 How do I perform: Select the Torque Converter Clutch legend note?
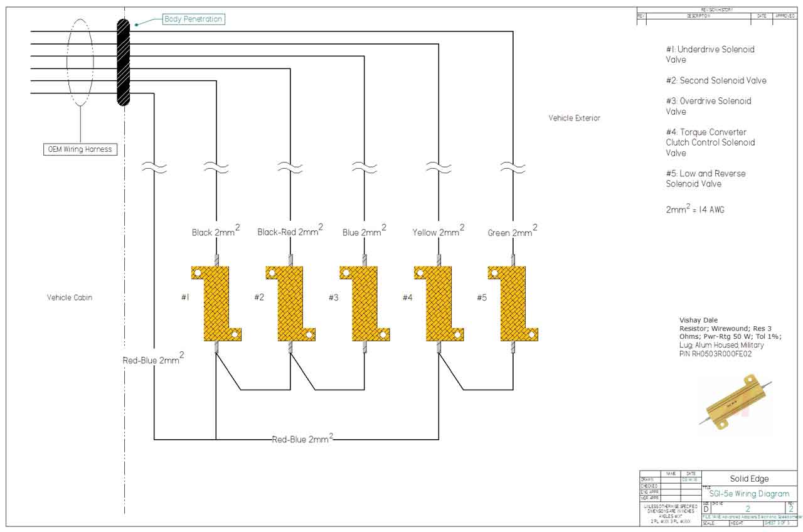(710, 142)
